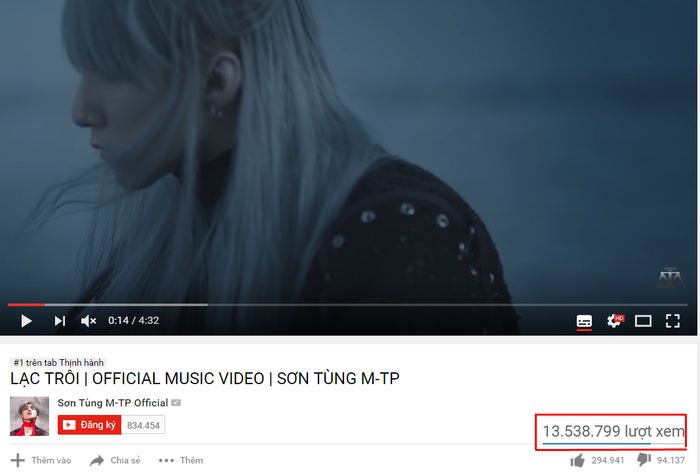Subscribe with the Đăng ký button
The image size is (700, 474).
point(89,425)
